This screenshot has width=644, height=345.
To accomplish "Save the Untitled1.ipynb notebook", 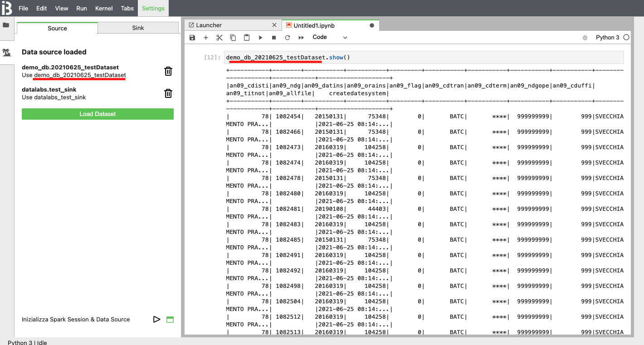I will click(192, 38).
